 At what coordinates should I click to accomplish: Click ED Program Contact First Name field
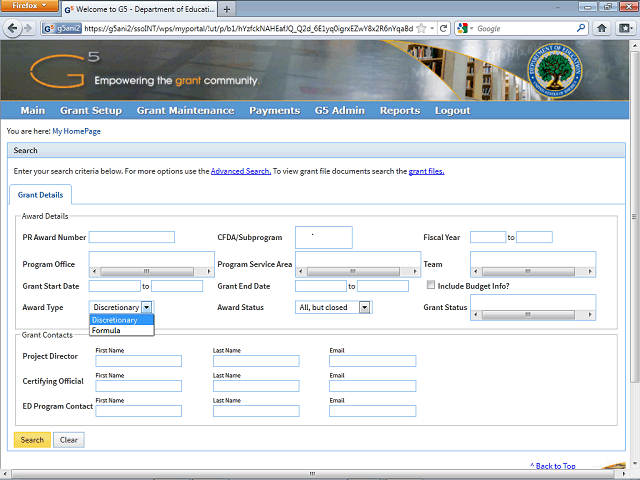(138, 411)
